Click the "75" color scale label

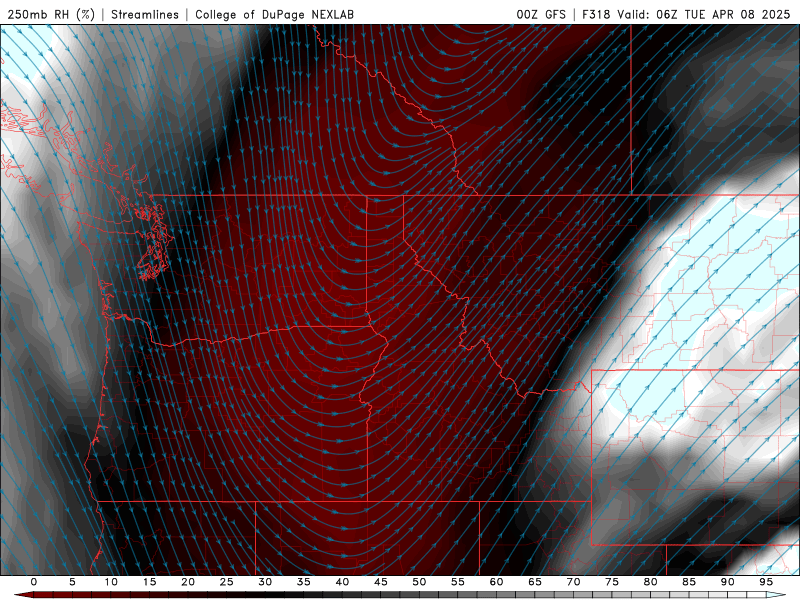(x=612, y=582)
